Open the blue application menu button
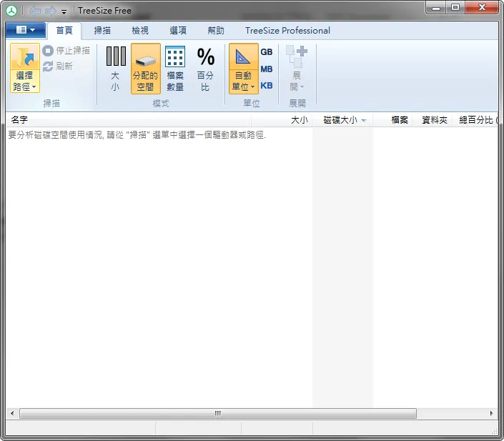The image size is (504, 441). 26,30
